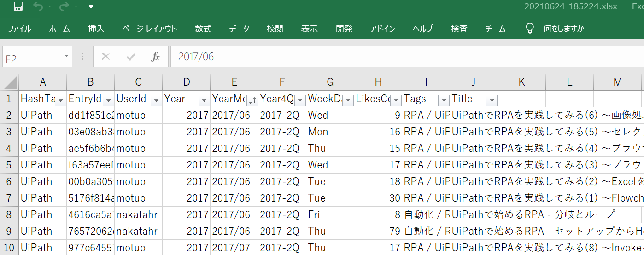Click title UiPathで始めるRPA - 分岐とループ
The height and width of the screenshot is (255, 644).
tap(533, 214)
